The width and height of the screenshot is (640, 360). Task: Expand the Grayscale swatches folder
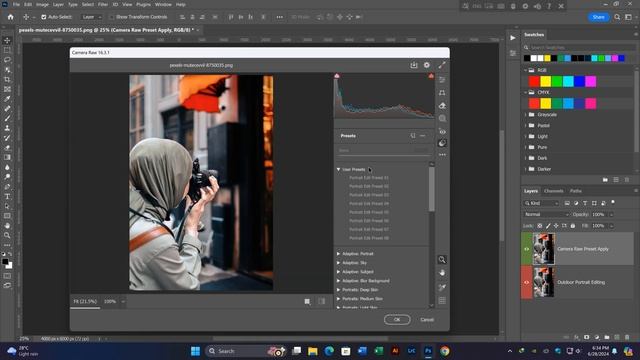point(526,115)
